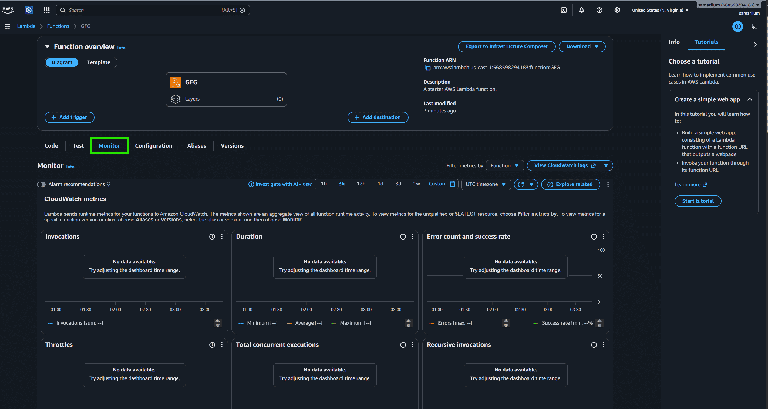Open three-dot menu on Duration widget
The height and width of the screenshot is (409, 768).
(412, 237)
